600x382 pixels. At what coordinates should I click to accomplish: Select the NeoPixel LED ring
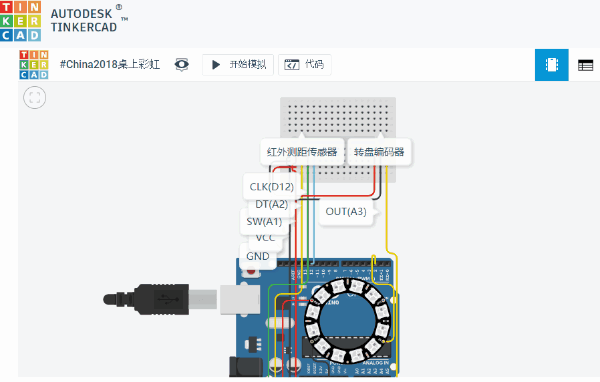pyautogui.click(x=347, y=321)
